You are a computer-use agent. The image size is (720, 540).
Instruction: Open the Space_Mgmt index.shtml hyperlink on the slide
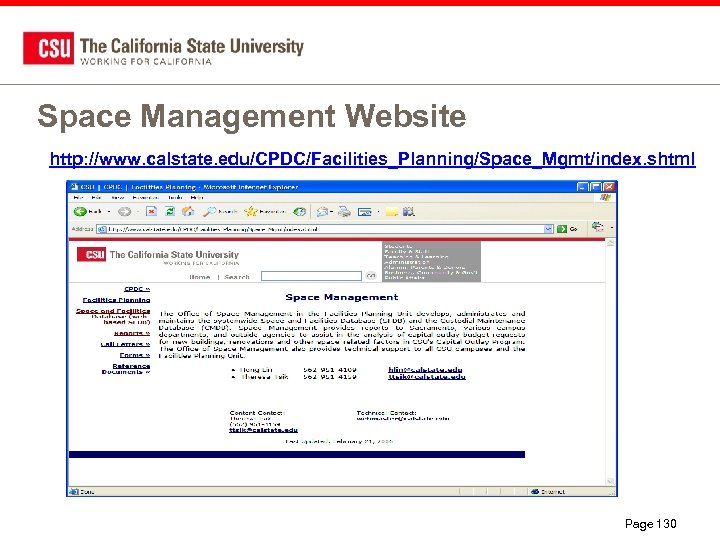[x=372, y=159]
